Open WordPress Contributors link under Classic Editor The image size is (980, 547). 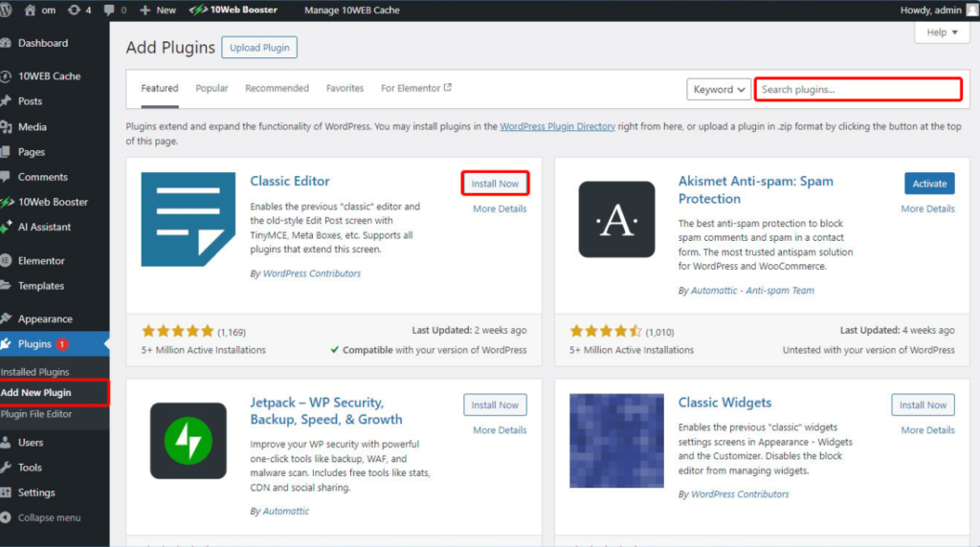pyautogui.click(x=312, y=273)
